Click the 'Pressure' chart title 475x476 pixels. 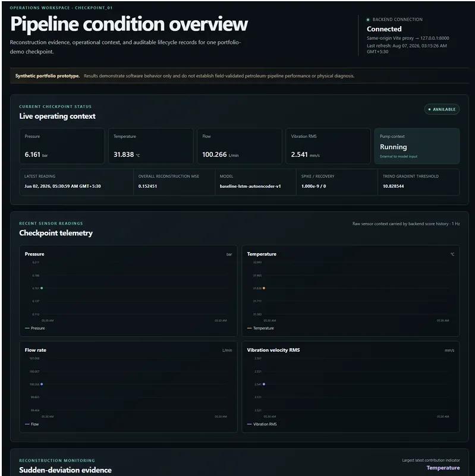pos(34,254)
